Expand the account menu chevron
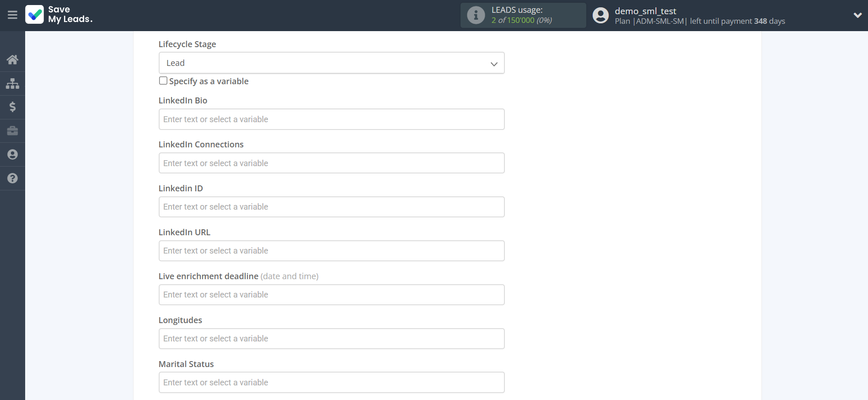 pyautogui.click(x=857, y=15)
